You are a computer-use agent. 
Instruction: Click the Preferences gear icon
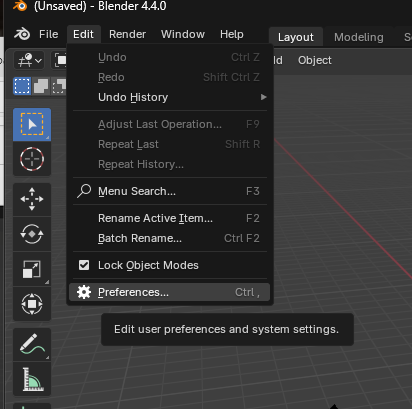[84, 292]
